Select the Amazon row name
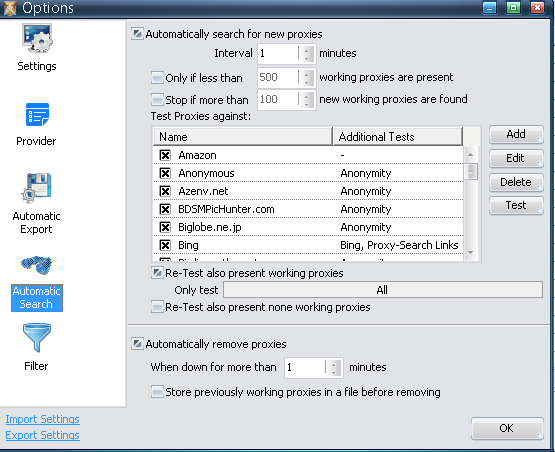Screen dimensions: 555x452 pos(198,155)
